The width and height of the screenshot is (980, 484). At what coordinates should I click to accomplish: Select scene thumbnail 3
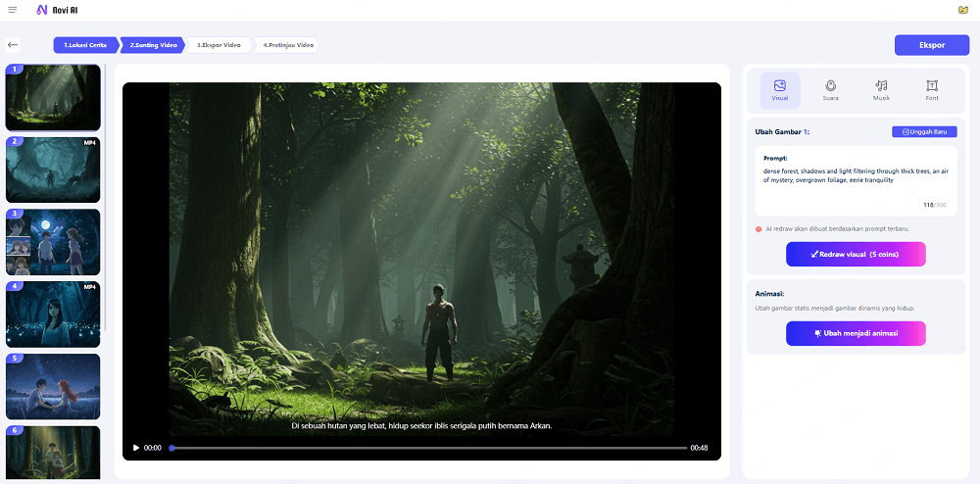(x=53, y=242)
